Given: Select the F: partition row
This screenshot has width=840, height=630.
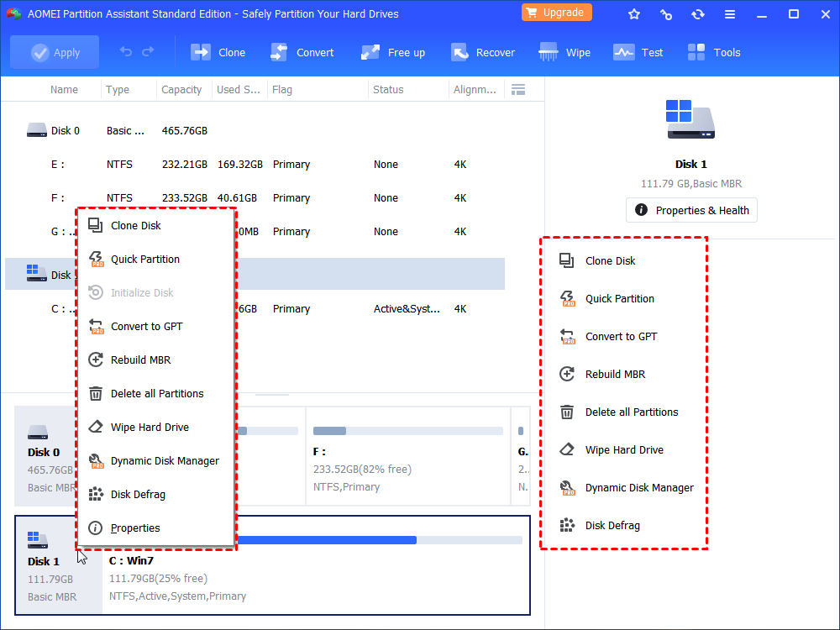Looking at the screenshot, I should (x=255, y=198).
